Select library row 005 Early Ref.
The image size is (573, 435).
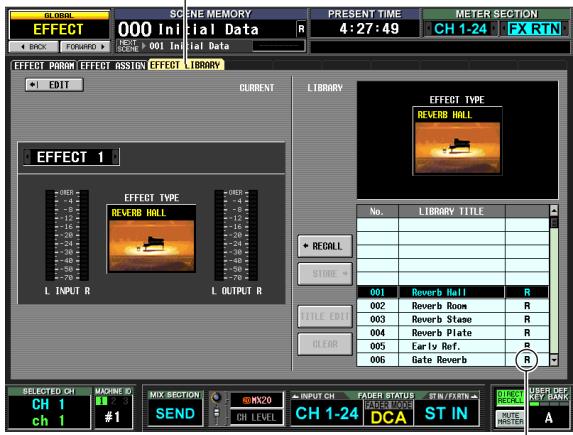point(453,346)
